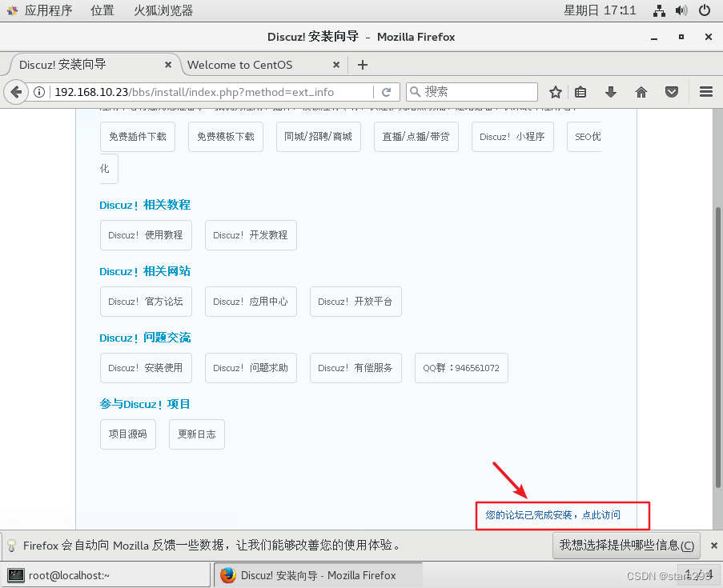Go to the Firefox home page icon
The image size is (723, 588).
click(x=641, y=92)
